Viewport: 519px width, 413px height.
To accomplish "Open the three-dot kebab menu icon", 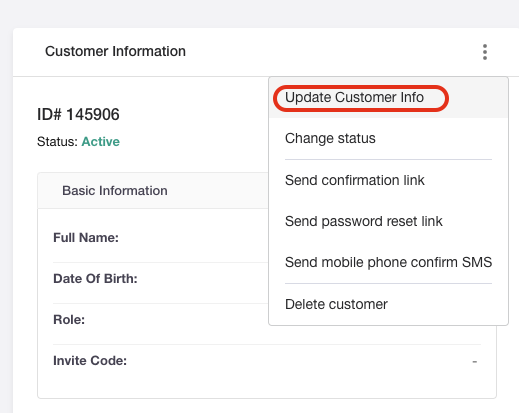I will [x=485, y=52].
